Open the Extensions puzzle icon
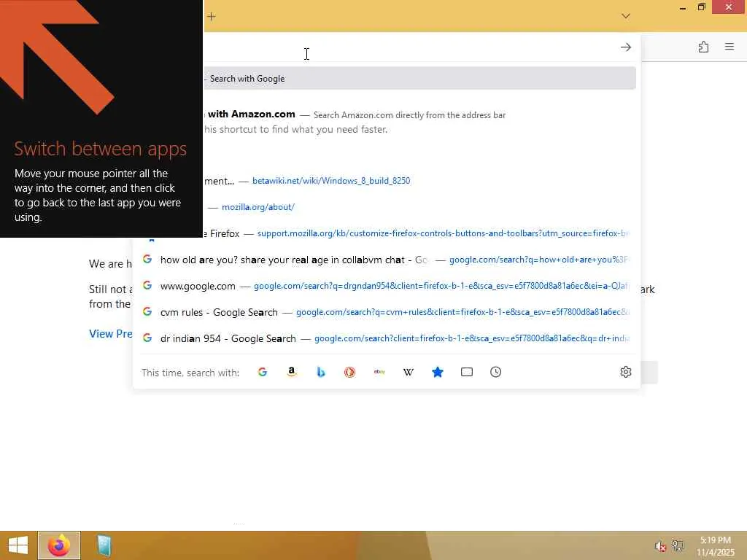The width and height of the screenshot is (747, 560). (x=703, y=47)
